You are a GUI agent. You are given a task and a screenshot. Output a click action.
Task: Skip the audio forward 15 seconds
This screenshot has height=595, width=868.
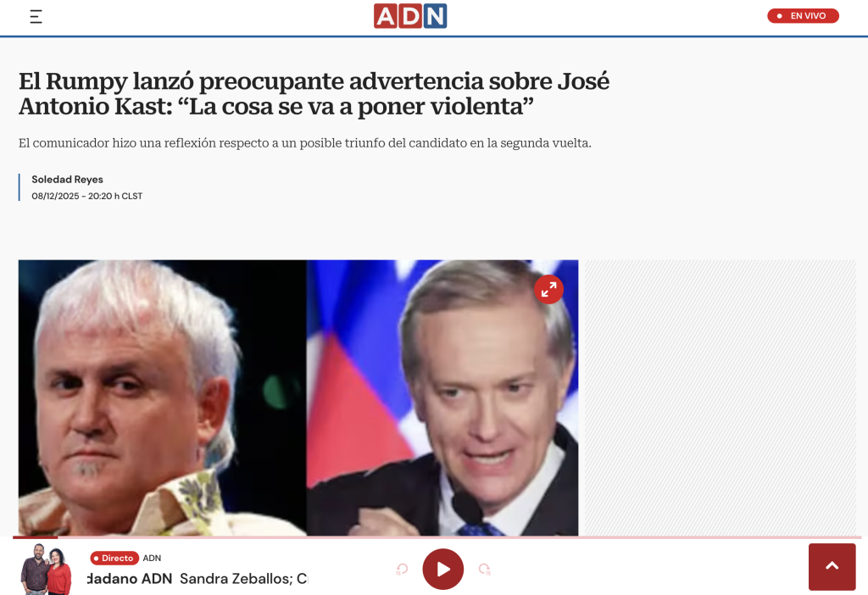[484, 569]
